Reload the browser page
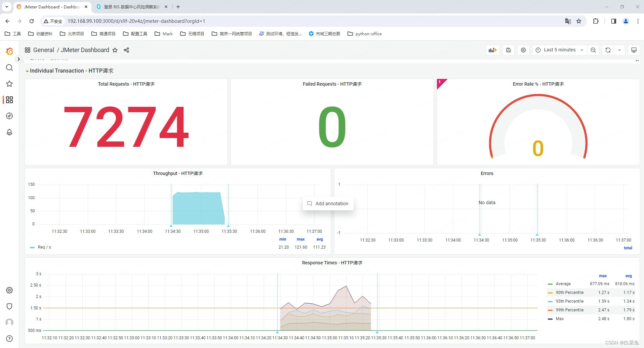 [x=32, y=21]
